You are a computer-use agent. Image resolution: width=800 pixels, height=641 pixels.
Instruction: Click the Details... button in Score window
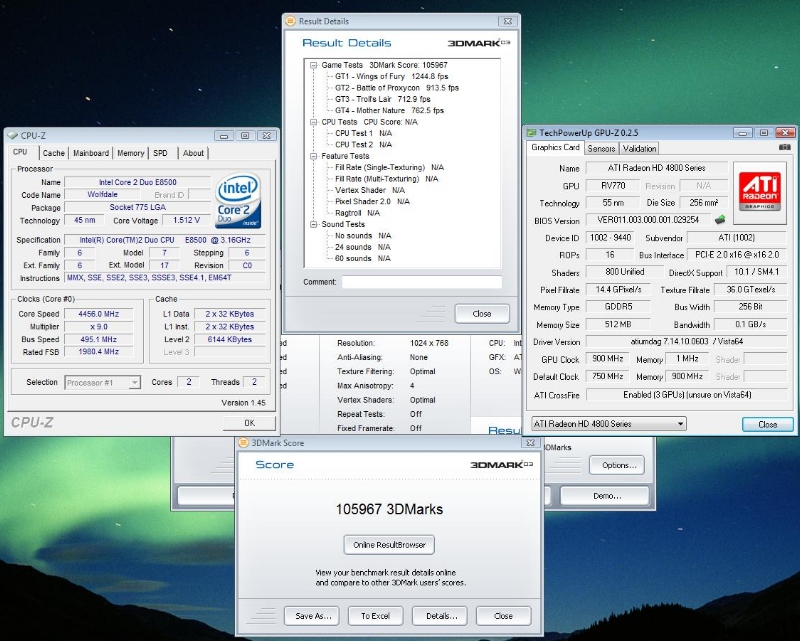(x=441, y=616)
